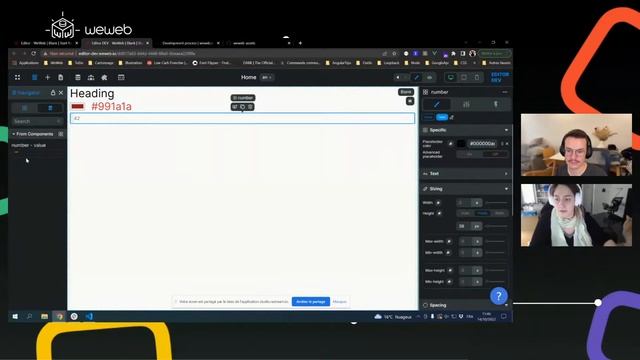Select the middle Height mode option
The height and width of the screenshot is (360, 640).
[482, 213]
